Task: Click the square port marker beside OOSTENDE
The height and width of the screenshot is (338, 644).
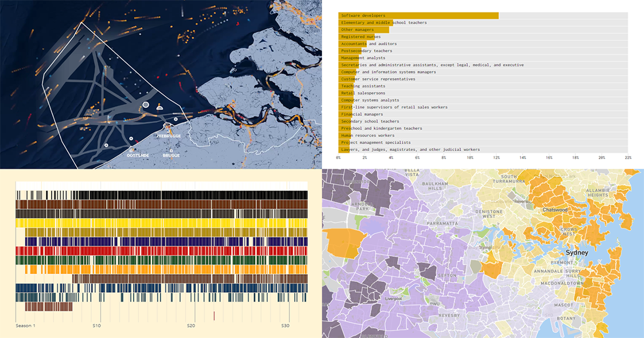Action: click(x=131, y=150)
